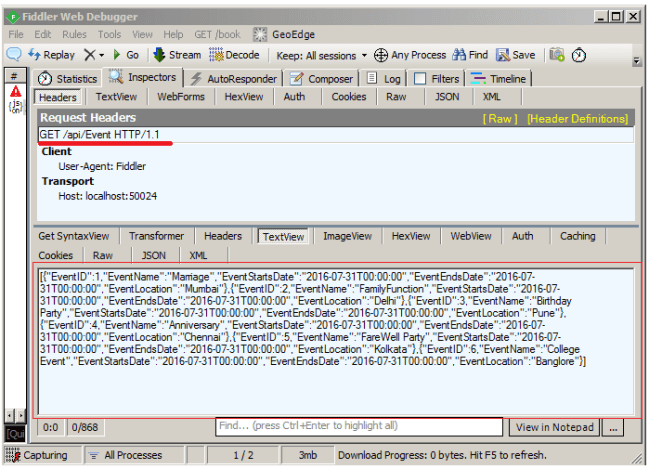Viewport: 650px width, 469px height.
Task: Open the response Headers tab
Action: coord(223,236)
